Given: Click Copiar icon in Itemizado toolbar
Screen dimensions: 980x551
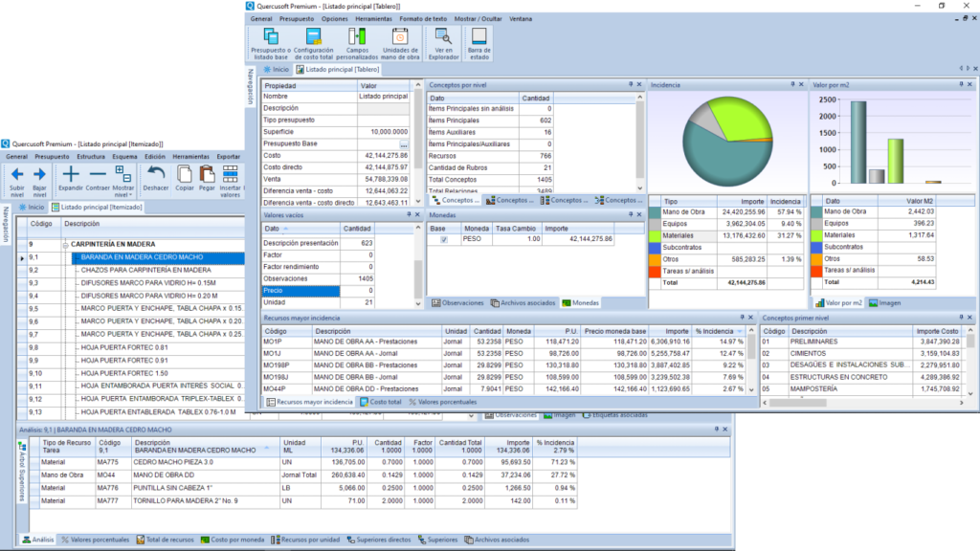Looking at the screenshot, I should (185, 174).
